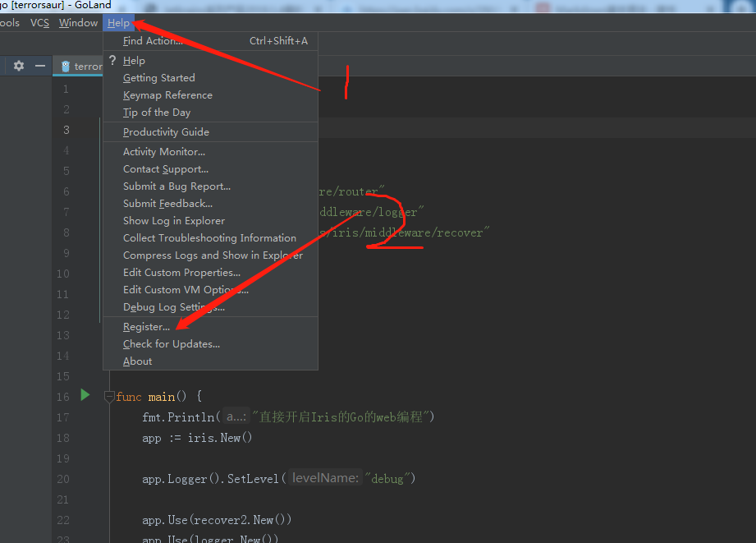Select the Help item with question mark
This screenshot has width=756, height=543.
(210, 61)
